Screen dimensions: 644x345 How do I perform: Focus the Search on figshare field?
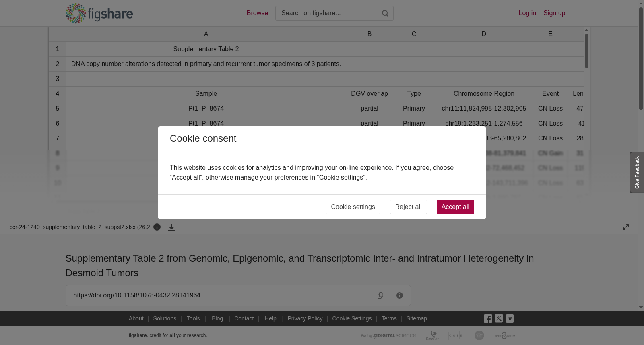tap(328, 13)
